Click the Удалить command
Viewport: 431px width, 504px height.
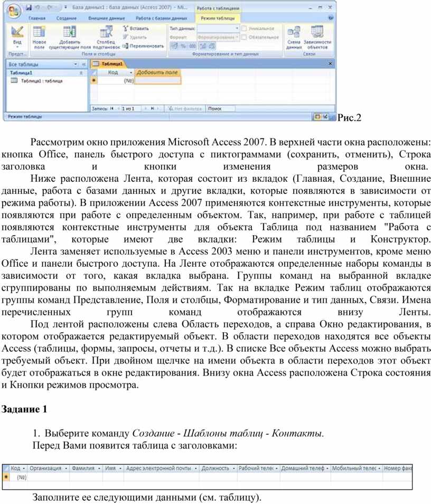pos(134,38)
